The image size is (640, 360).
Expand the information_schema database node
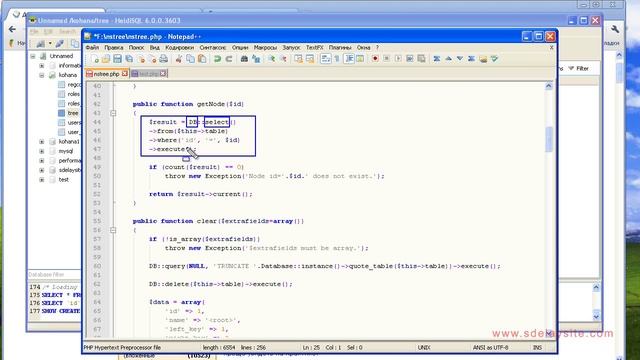point(42,65)
